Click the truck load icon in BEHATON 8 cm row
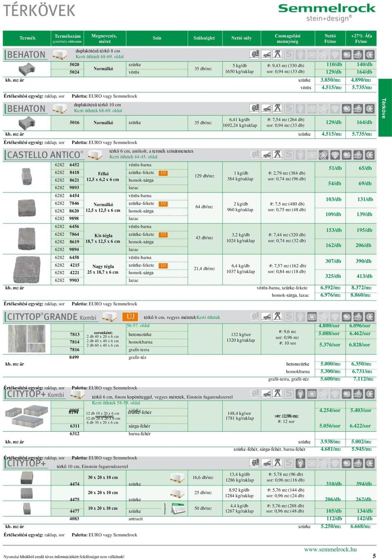Image resolution: width=392 pixels, height=560 pixels. [255, 54]
